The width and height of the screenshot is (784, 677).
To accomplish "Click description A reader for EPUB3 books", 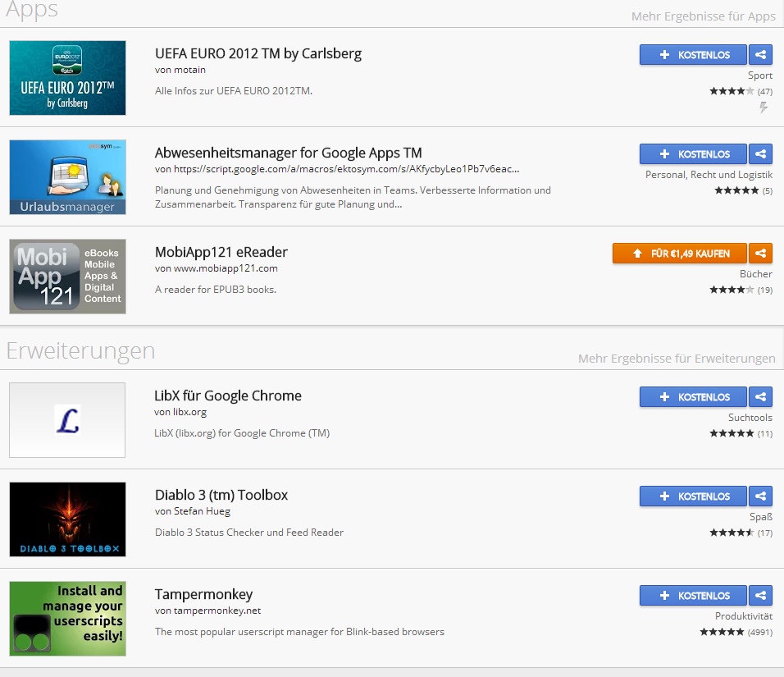I will pyautogui.click(x=216, y=290).
